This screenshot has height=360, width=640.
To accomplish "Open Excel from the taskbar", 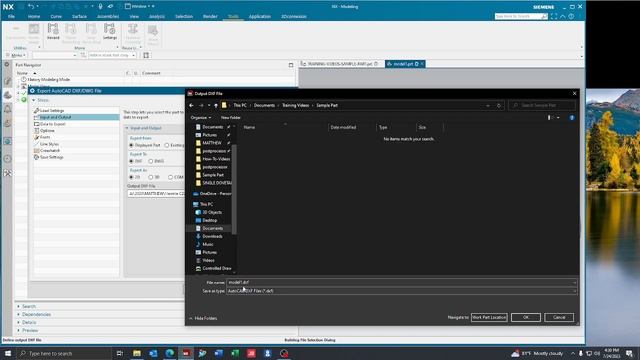I will (235, 353).
